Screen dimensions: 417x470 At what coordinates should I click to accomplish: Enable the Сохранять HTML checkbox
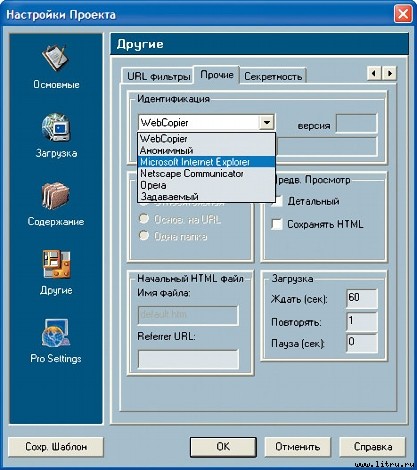tap(277, 224)
